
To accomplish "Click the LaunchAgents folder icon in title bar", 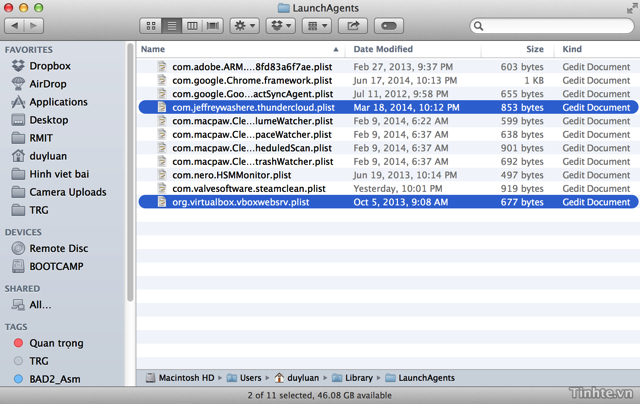I will pos(283,8).
